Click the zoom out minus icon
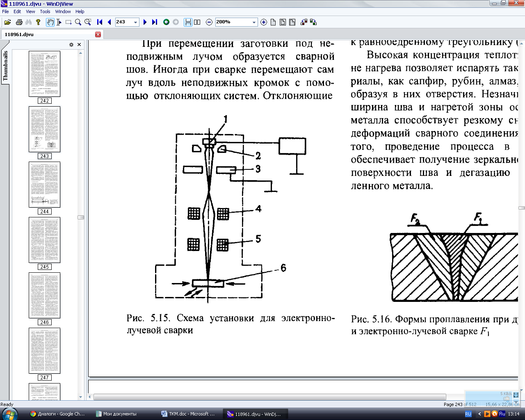 point(209,22)
